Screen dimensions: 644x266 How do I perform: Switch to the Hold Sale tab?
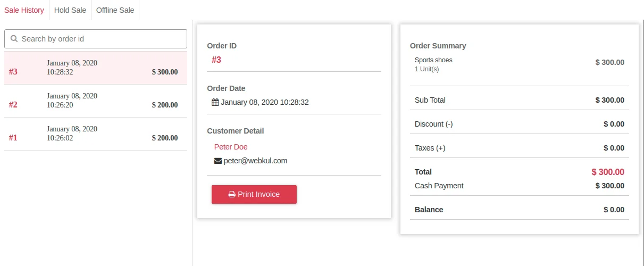tap(70, 10)
